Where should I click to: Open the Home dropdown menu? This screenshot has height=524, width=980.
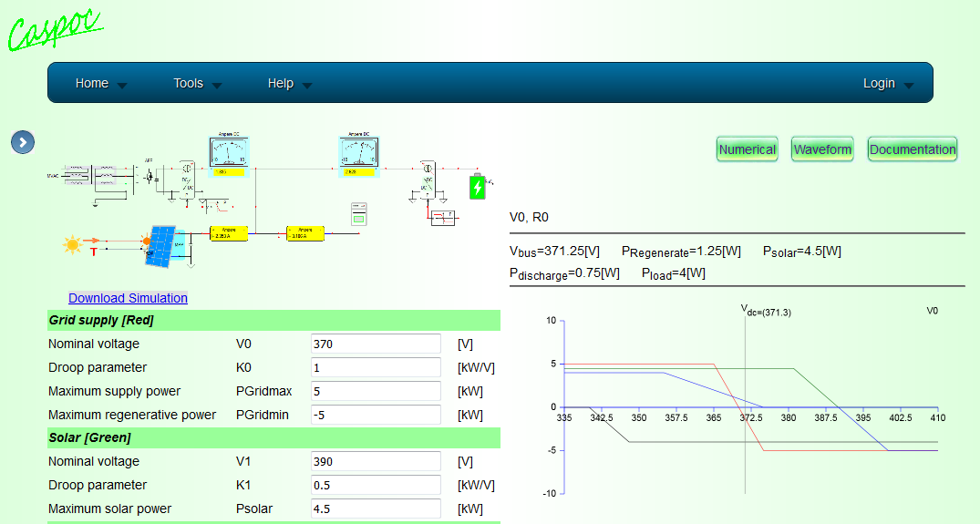coord(100,83)
